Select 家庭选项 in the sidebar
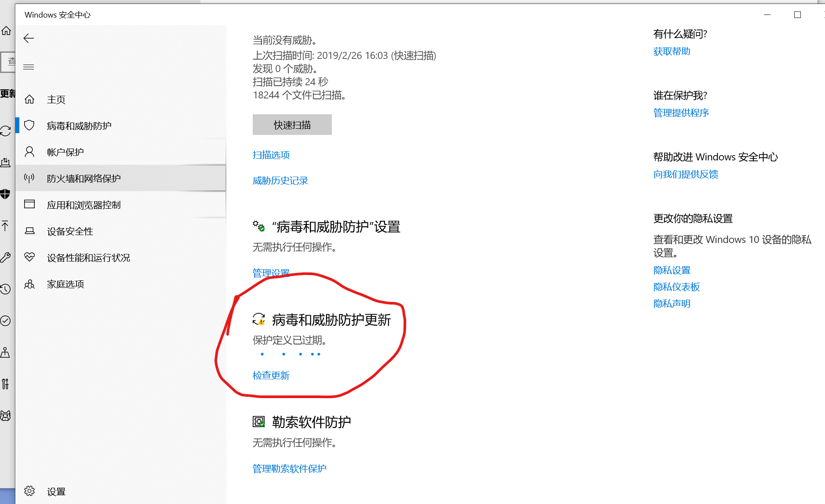Image resolution: width=825 pixels, height=504 pixels. [x=120, y=284]
